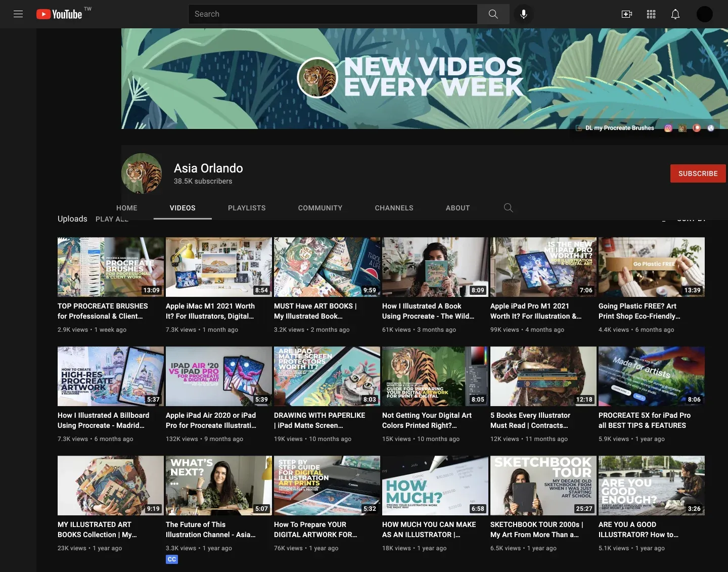Open the YouTube apps grid

(x=651, y=14)
